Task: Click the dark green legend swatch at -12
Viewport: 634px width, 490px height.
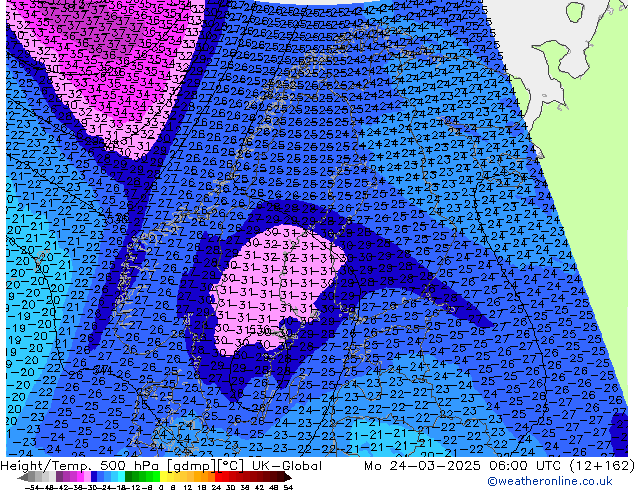Action: click(x=128, y=477)
